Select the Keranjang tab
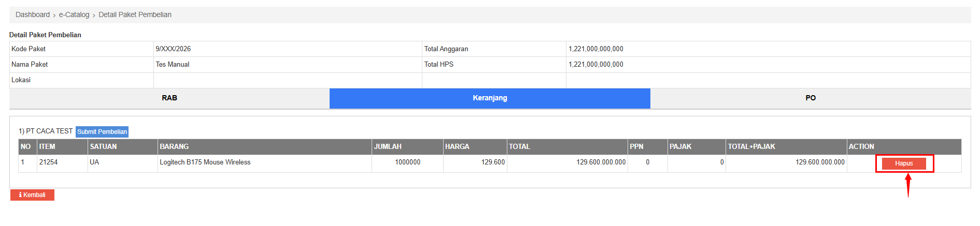980x226 pixels. [x=490, y=98]
